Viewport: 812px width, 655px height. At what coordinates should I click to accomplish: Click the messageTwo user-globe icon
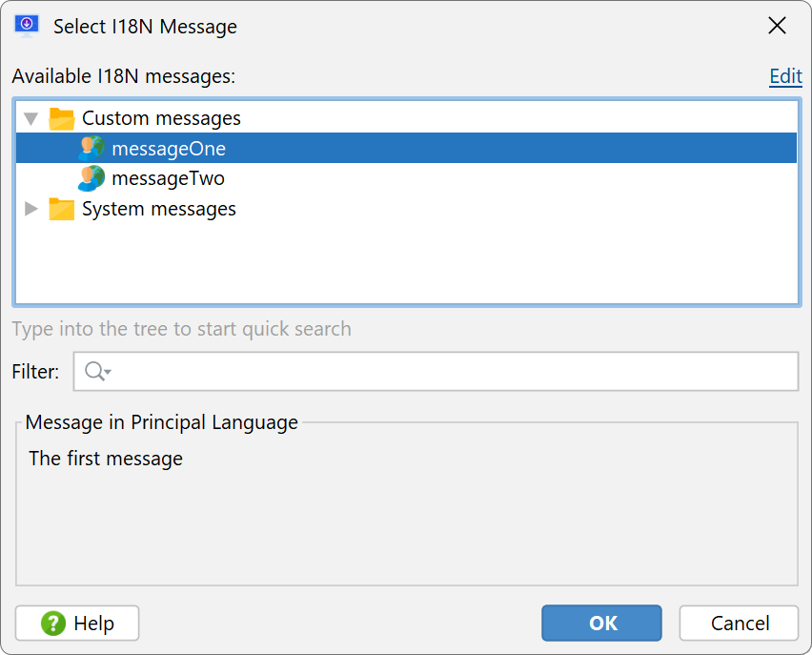[91, 178]
